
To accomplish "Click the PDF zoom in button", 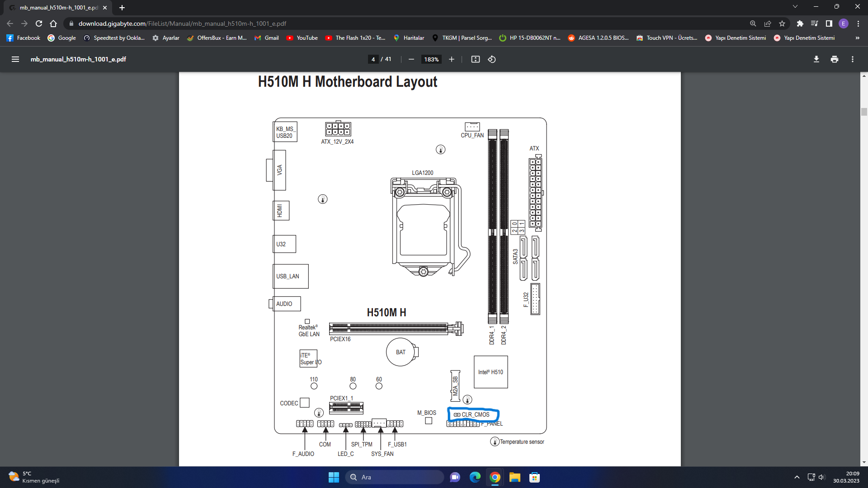I will [451, 59].
